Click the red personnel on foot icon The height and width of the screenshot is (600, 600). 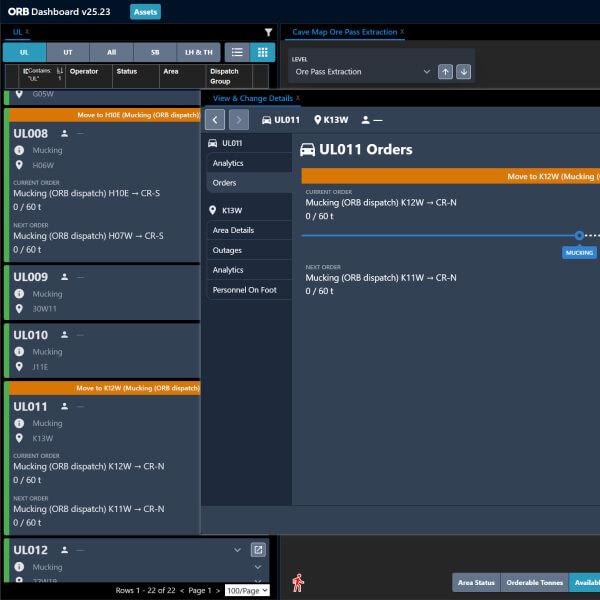298,582
